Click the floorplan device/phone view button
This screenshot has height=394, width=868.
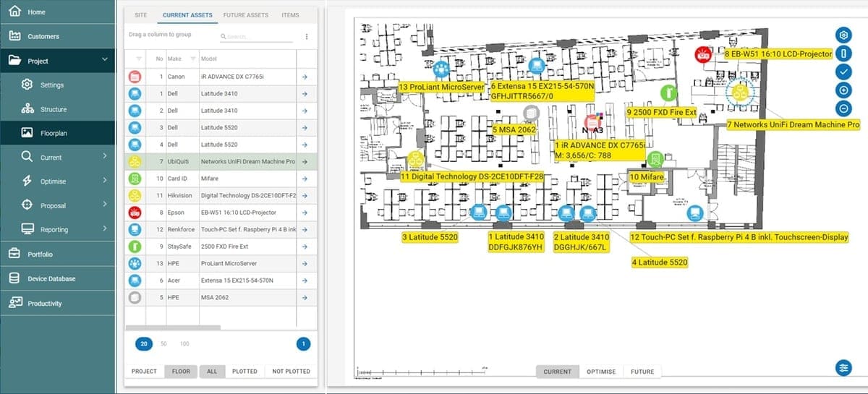point(843,53)
